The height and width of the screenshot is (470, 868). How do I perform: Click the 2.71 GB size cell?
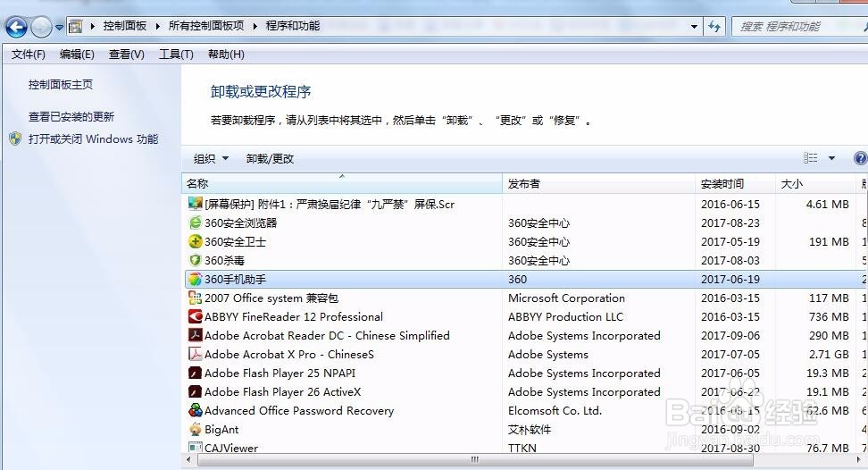pyautogui.click(x=829, y=355)
